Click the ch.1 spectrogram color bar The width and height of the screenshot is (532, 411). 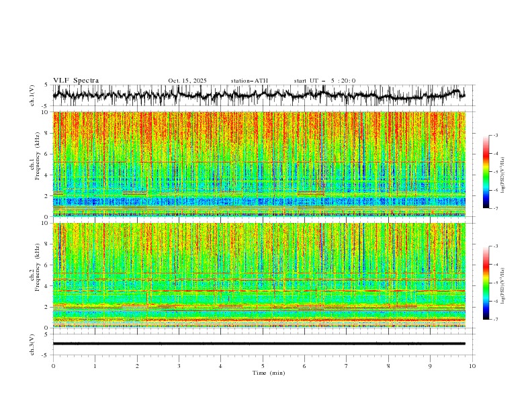click(x=486, y=172)
